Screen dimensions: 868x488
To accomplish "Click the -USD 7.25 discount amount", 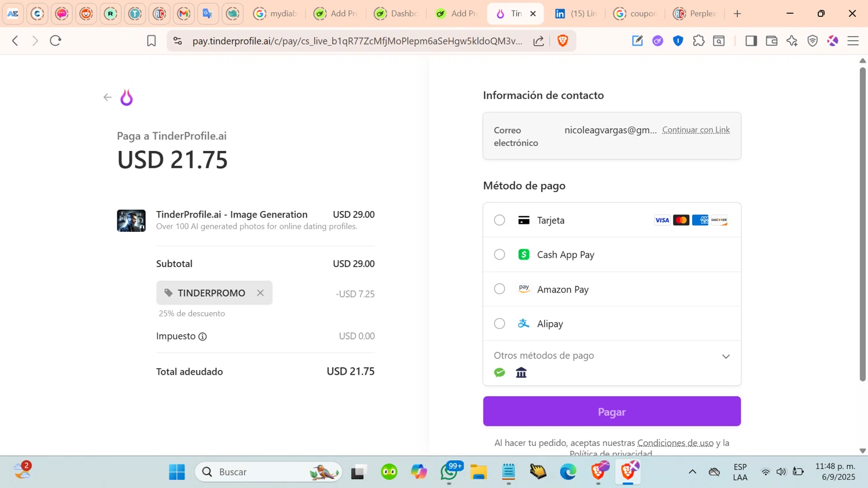I will [x=355, y=294].
